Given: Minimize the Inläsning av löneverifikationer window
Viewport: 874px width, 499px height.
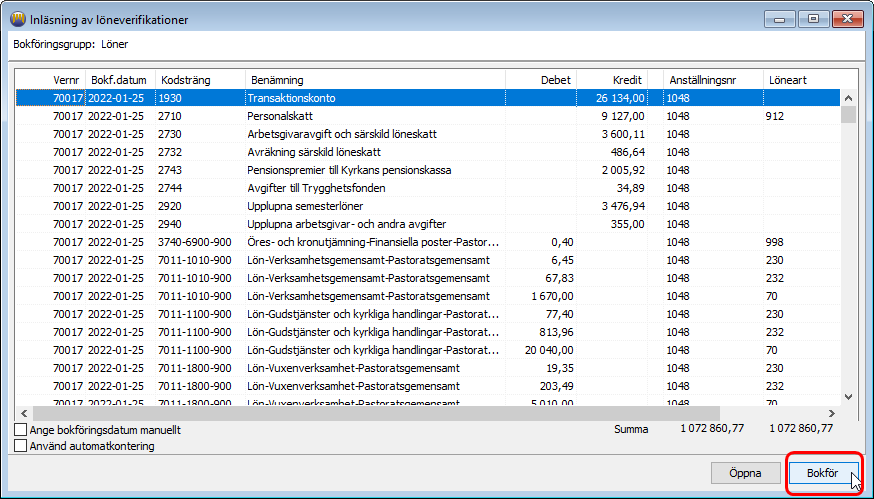Looking at the screenshot, I should pos(780,20).
